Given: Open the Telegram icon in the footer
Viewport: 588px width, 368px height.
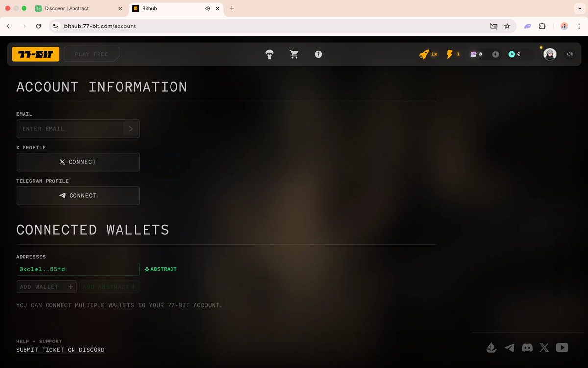Looking at the screenshot, I should click(510, 348).
